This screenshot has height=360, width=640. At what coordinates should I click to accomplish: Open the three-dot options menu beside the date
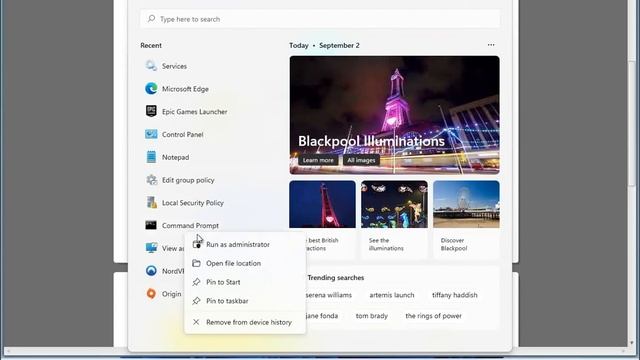(491, 45)
